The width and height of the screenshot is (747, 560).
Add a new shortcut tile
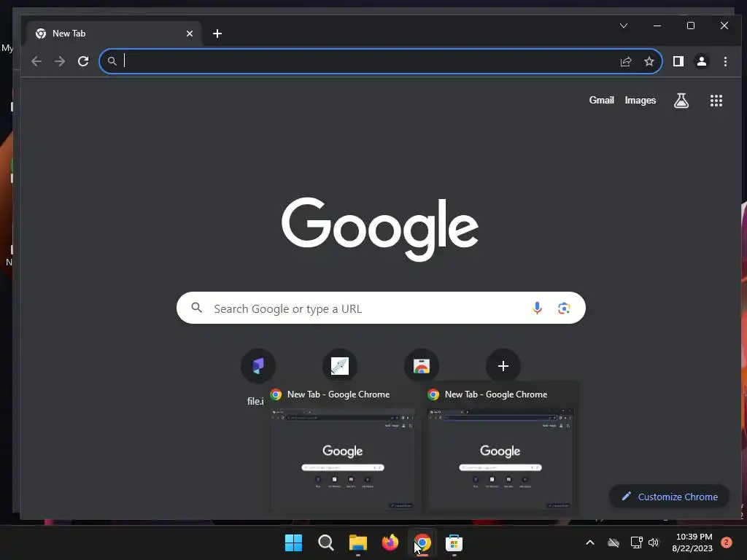503,366
